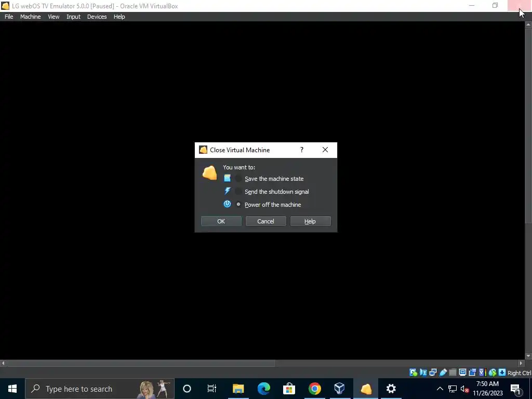This screenshot has width=532, height=399.
Task: Click the virtualization V CPU status icon
Action: tap(483, 373)
